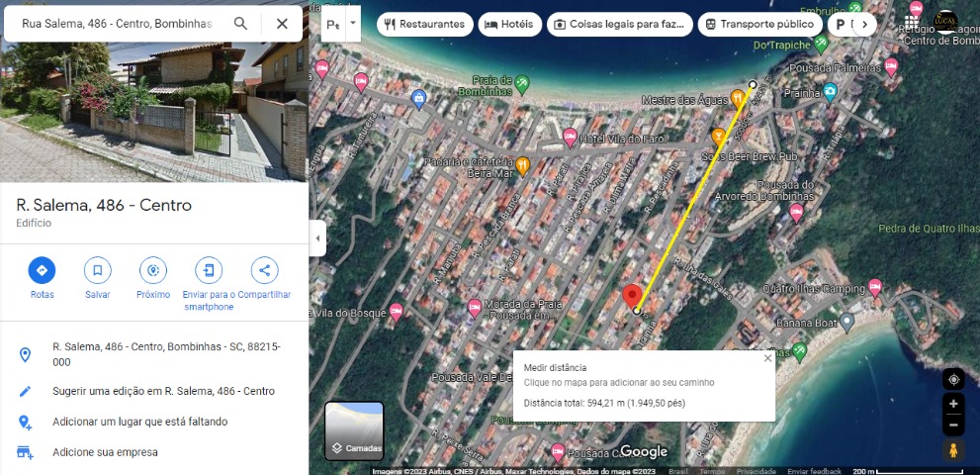Send location to smartphone

pyautogui.click(x=209, y=270)
